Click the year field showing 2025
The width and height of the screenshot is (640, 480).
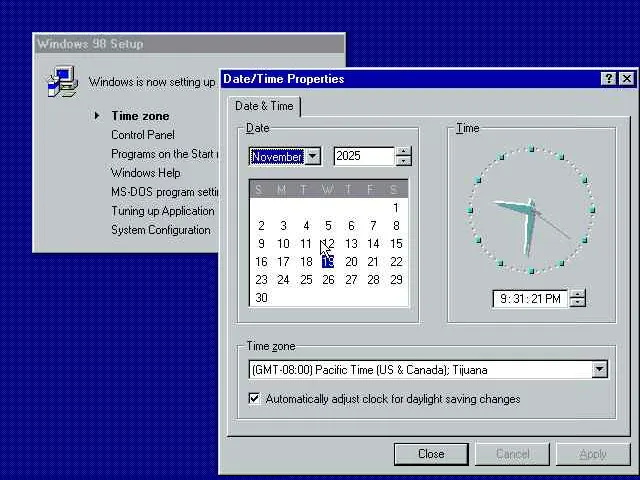364,156
